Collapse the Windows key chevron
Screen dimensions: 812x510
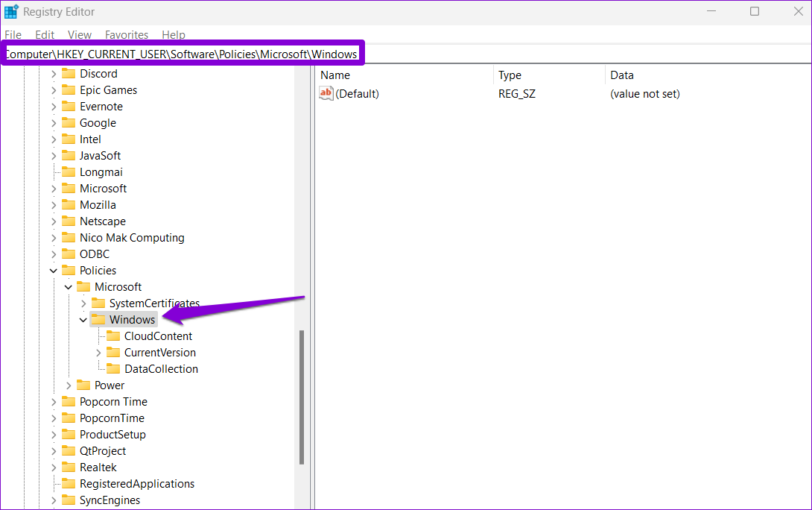point(83,320)
